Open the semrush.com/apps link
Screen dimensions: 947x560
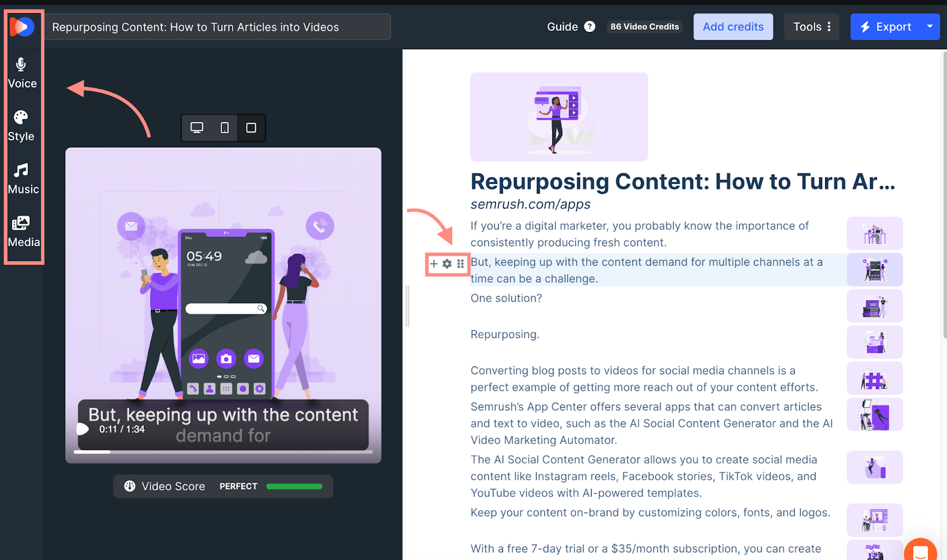click(x=530, y=204)
